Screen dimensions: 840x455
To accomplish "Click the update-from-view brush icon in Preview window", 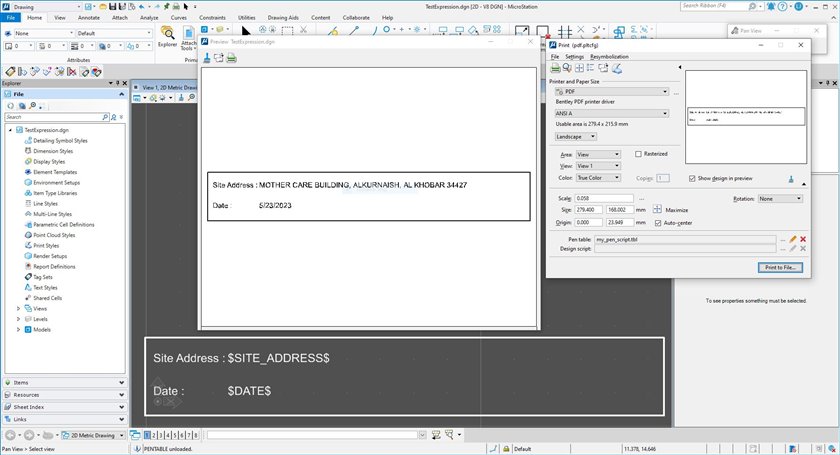I will click(207, 58).
